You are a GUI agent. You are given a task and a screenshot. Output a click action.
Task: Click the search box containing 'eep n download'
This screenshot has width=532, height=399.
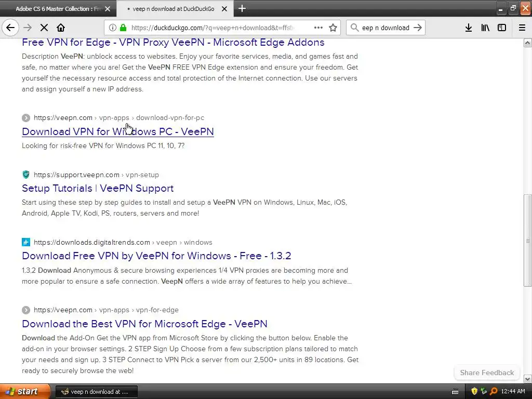pos(385,28)
